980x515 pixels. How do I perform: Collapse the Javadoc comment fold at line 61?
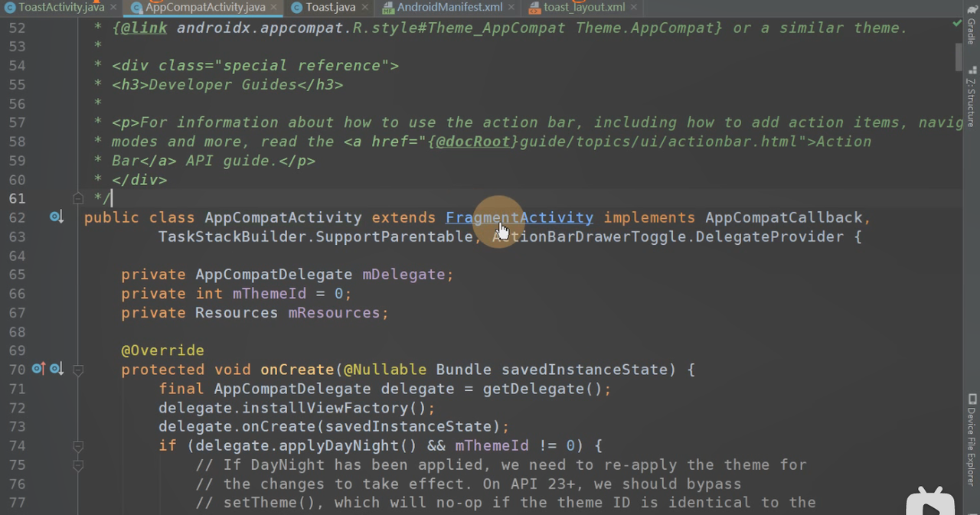point(78,198)
